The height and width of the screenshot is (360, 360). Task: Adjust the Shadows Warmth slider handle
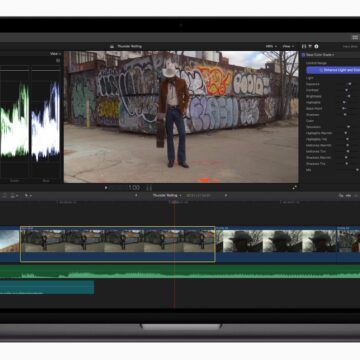coord(347,157)
